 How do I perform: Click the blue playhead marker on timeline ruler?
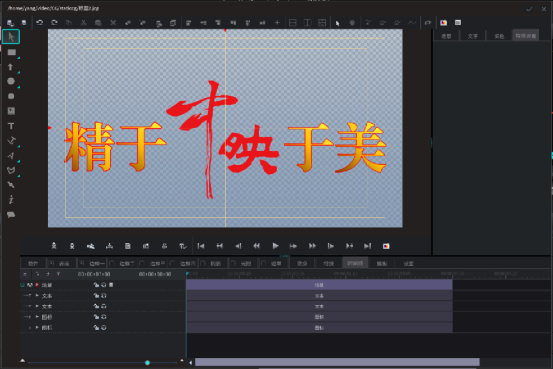coord(188,274)
